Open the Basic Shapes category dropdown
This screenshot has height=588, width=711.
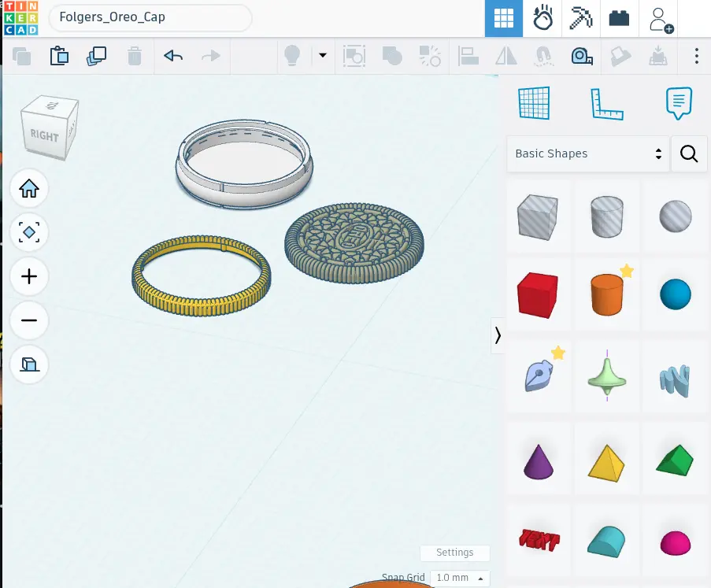(x=587, y=153)
